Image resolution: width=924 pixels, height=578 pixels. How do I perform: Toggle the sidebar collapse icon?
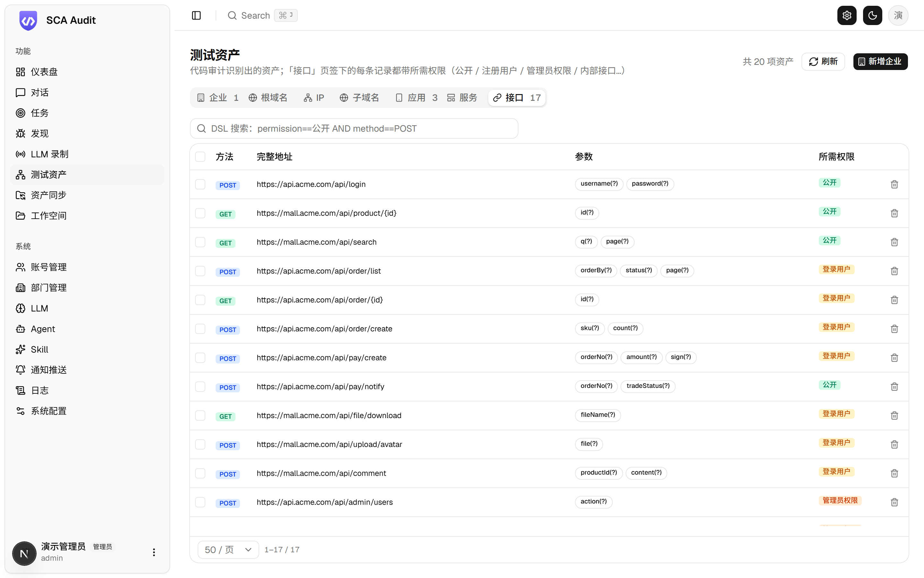(x=196, y=15)
